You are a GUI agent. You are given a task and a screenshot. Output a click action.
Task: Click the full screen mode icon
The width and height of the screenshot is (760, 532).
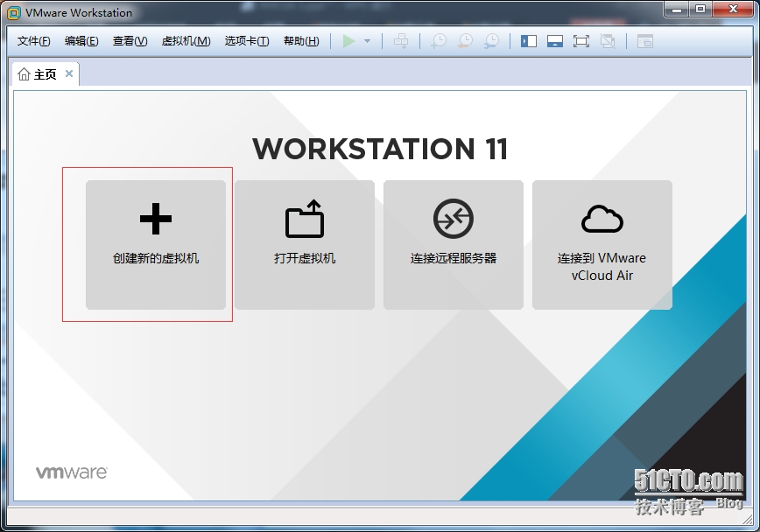point(581,41)
